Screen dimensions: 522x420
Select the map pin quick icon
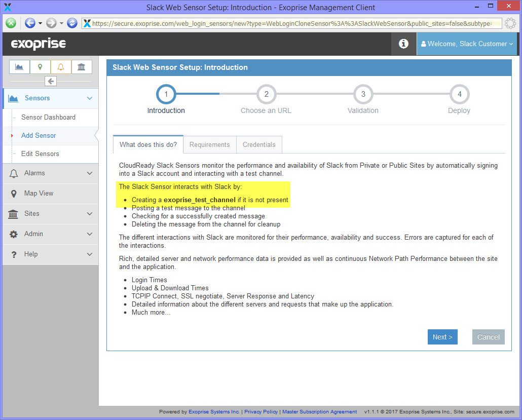point(40,67)
